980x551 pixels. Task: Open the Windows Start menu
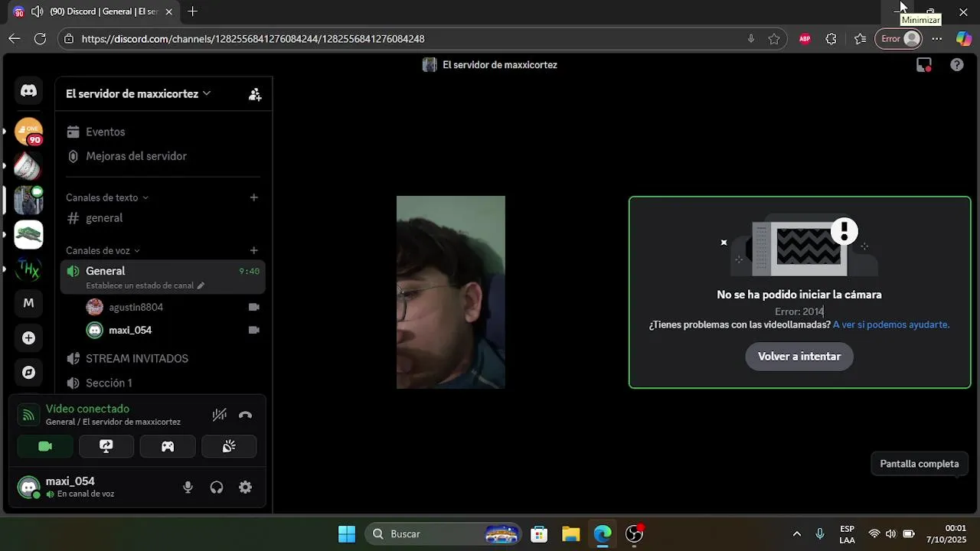(x=347, y=533)
